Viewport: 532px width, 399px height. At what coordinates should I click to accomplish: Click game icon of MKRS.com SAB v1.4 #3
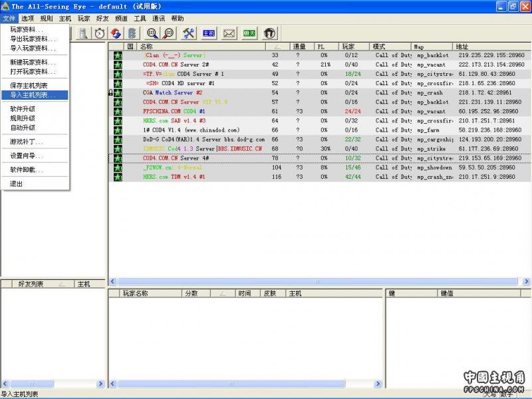click(x=118, y=121)
